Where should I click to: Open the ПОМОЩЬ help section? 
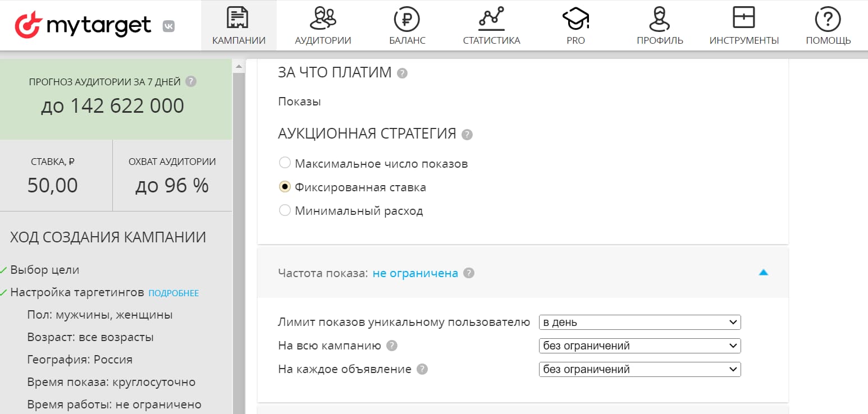pyautogui.click(x=828, y=25)
